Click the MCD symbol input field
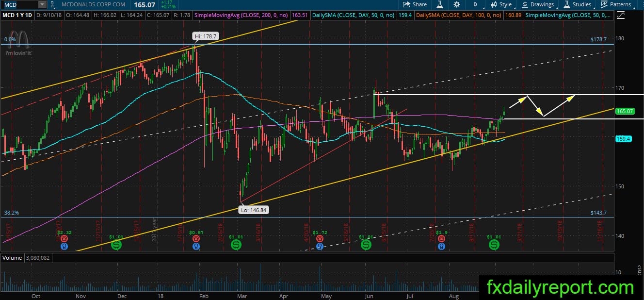The image size is (644, 300). pyautogui.click(x=19, y=4)
